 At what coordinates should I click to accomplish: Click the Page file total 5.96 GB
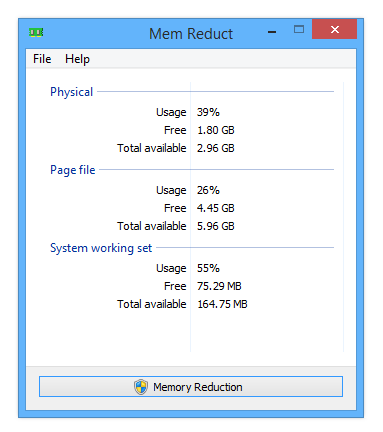(216, 226)
